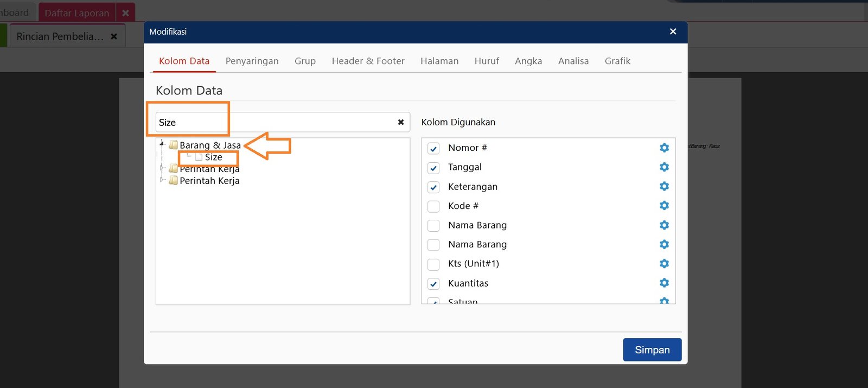Open column settings gear for Kode #
This screenshot has height=388, width=868.
tap(664, 206)
